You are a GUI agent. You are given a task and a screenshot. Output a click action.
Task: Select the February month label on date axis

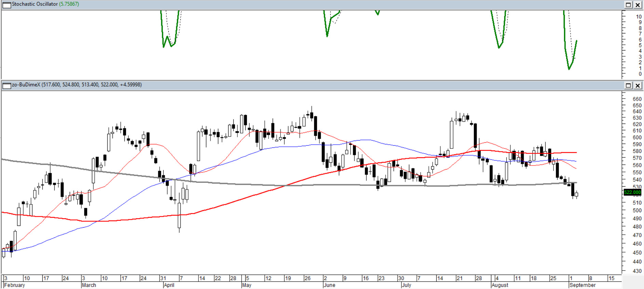pyautogui.click(x=14, y=285)
